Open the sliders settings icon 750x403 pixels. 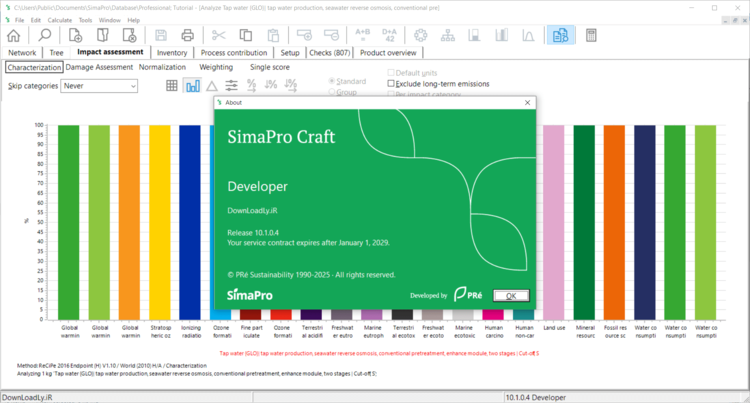[x=231, y=86]
